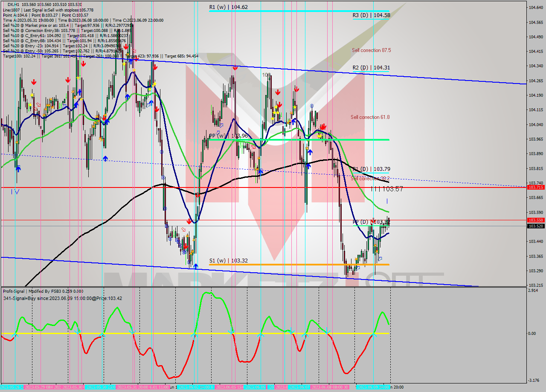Click the 104.64 price axis value
Image resolution: width=546 pixels, height=392 pixels.
pyautogui.click(x=535, y=8)
